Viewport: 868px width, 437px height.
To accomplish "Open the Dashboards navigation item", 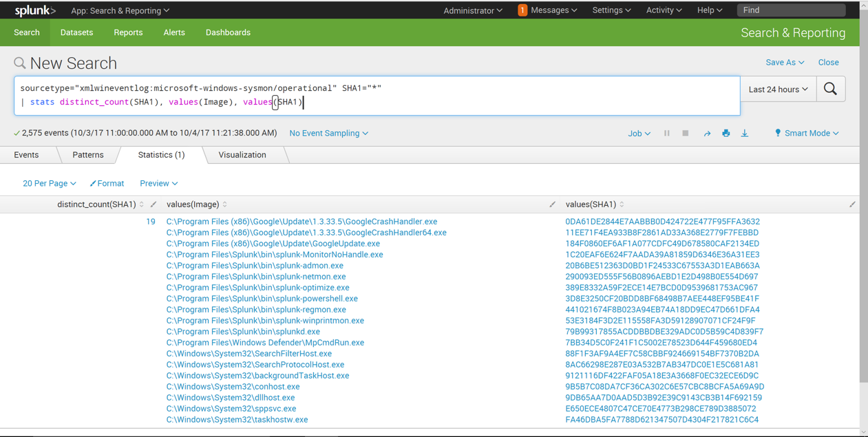I will coord(228,32).
